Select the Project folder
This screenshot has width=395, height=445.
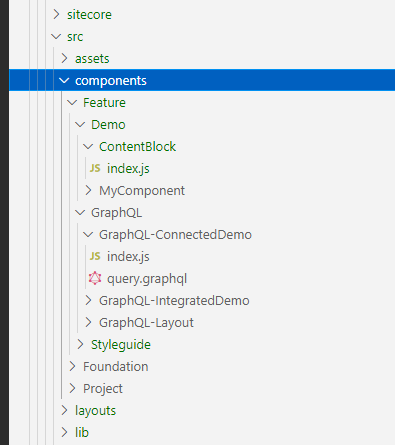tap(103, 389)
